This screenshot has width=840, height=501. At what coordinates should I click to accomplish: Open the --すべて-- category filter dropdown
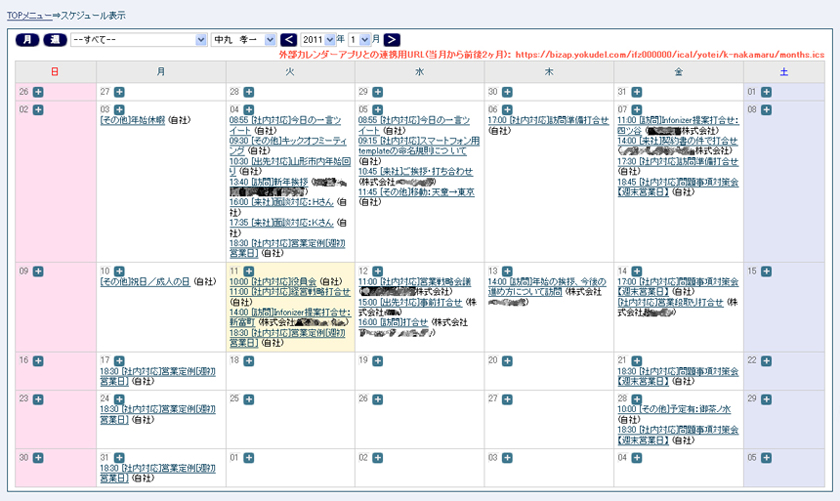[138, 39]
